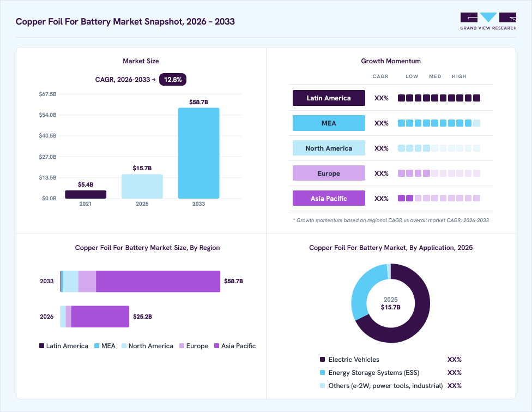Click the $58.7B label above 2033 bar
The image size is (532, 412).
click(198, 102)
